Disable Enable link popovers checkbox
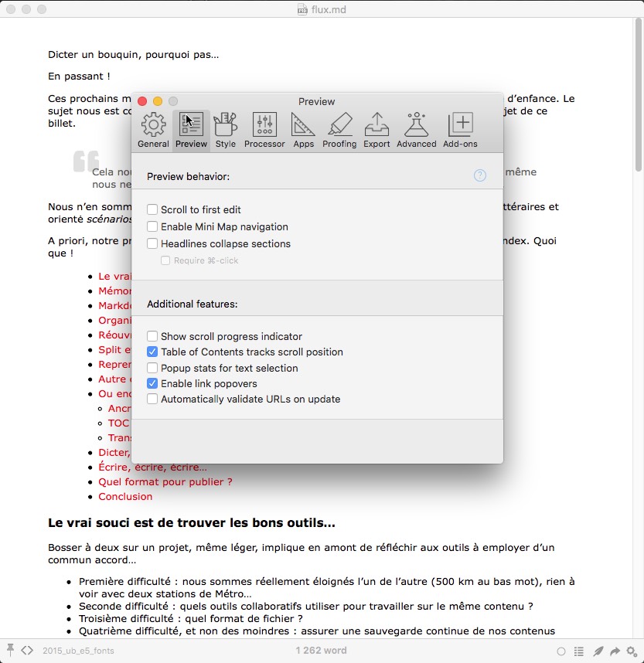Screen dimensions: 644x663 click(152, 383)
